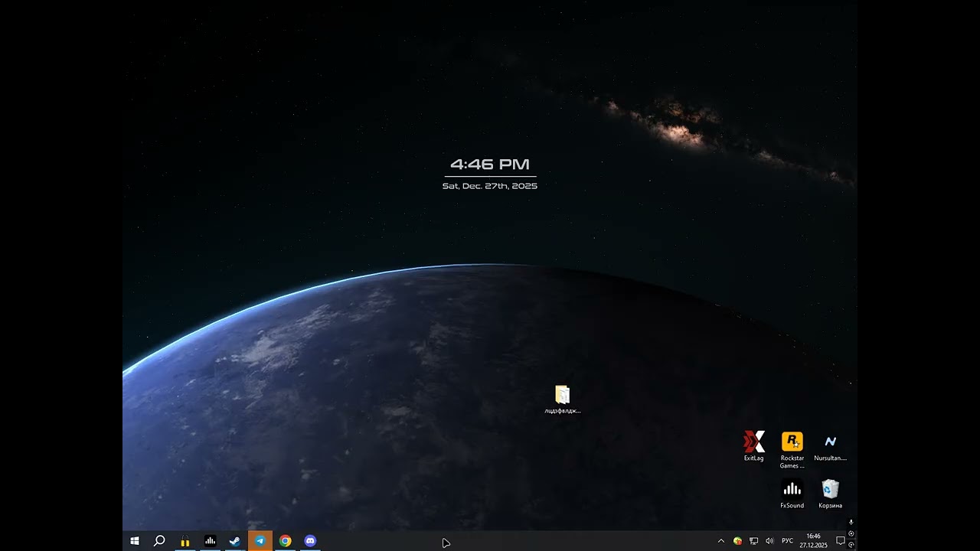This screenshot has height=551, width=980.
Task: Open the Windows Start menu
Action: pos(135,541)
